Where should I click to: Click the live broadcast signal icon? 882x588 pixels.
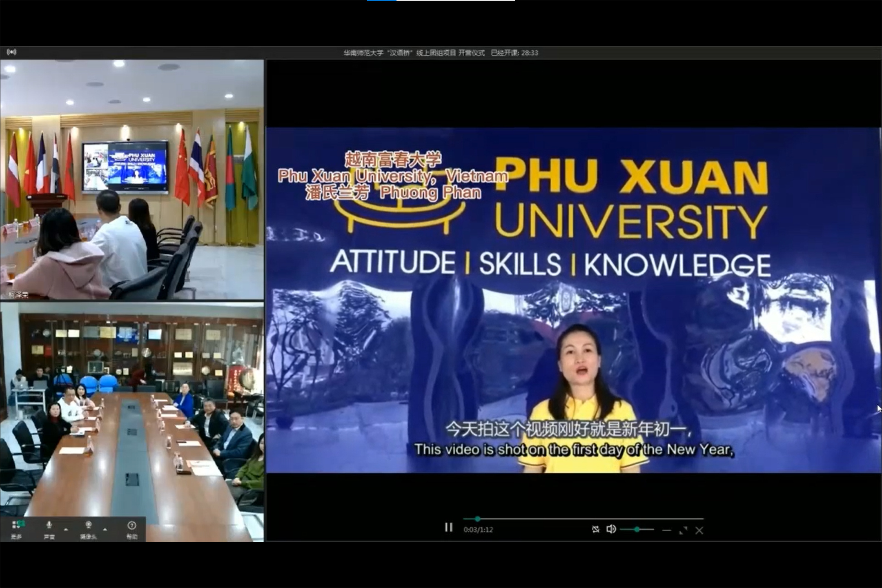[x=11, y=52]
